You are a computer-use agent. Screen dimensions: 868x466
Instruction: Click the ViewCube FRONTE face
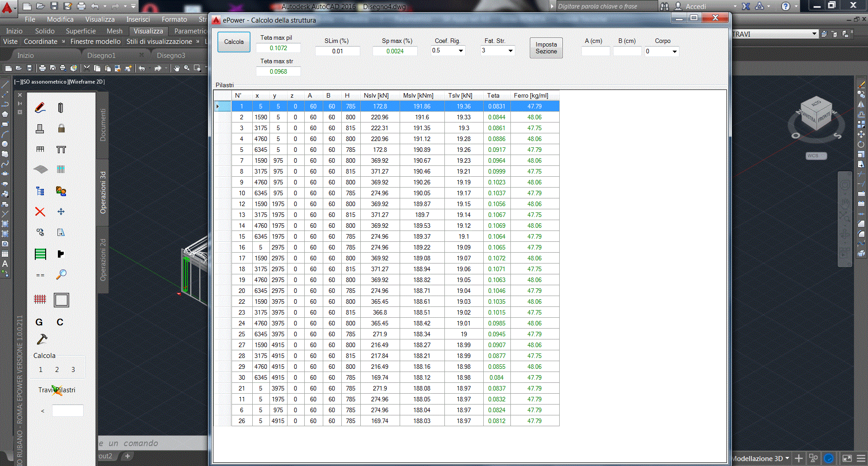(823, 119)
